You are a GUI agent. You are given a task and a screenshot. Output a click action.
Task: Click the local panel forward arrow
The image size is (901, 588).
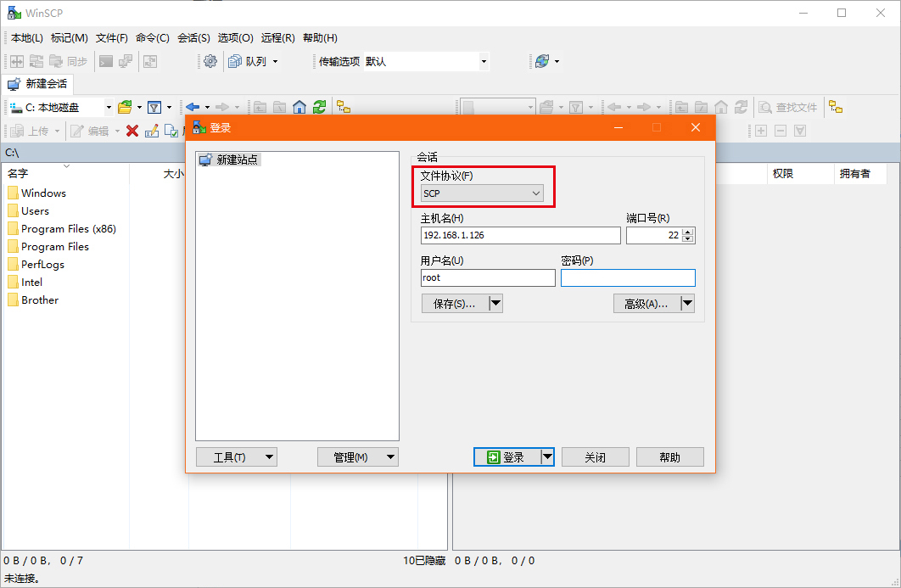(221, 108)
